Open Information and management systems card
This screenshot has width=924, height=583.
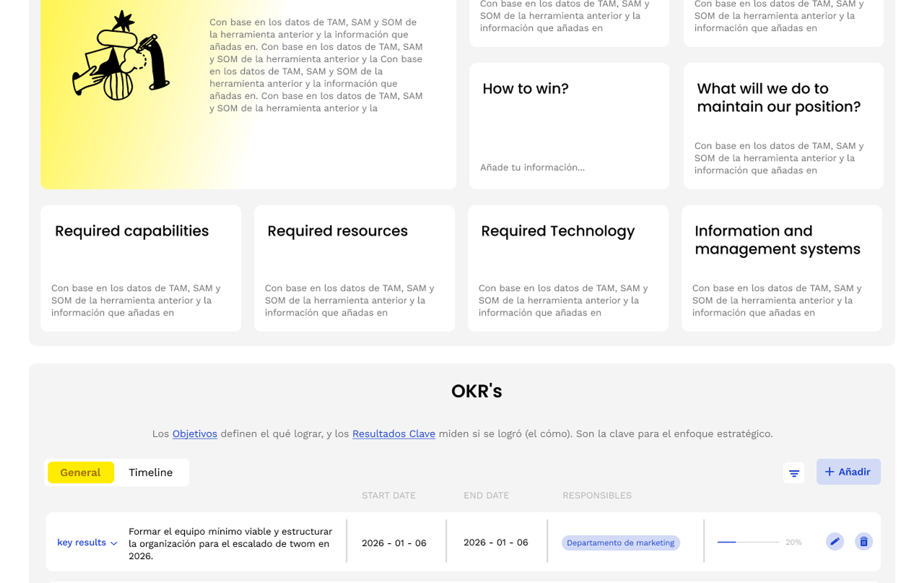(x=782, y=268)
